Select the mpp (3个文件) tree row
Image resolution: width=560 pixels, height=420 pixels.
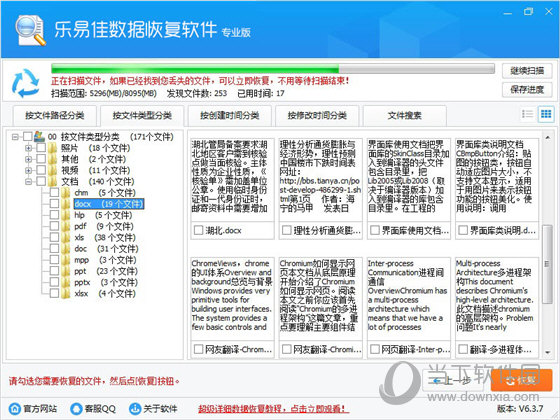click(105, 260)
